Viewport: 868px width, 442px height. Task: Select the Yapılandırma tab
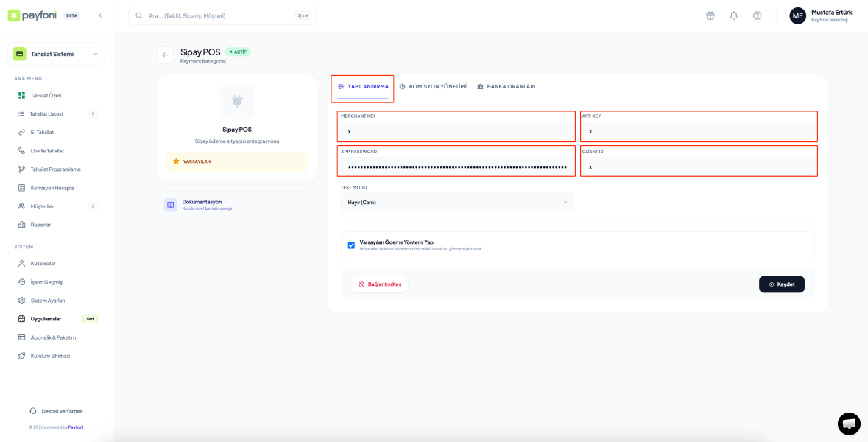pos(363,87)
